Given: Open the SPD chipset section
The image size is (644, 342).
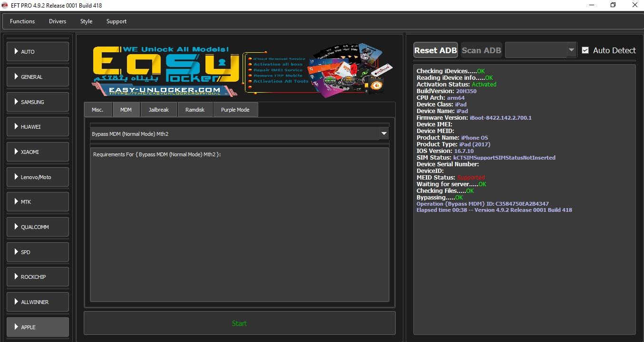Looking at the screenshot, I should pyautogui.click(x=38, y=252).
